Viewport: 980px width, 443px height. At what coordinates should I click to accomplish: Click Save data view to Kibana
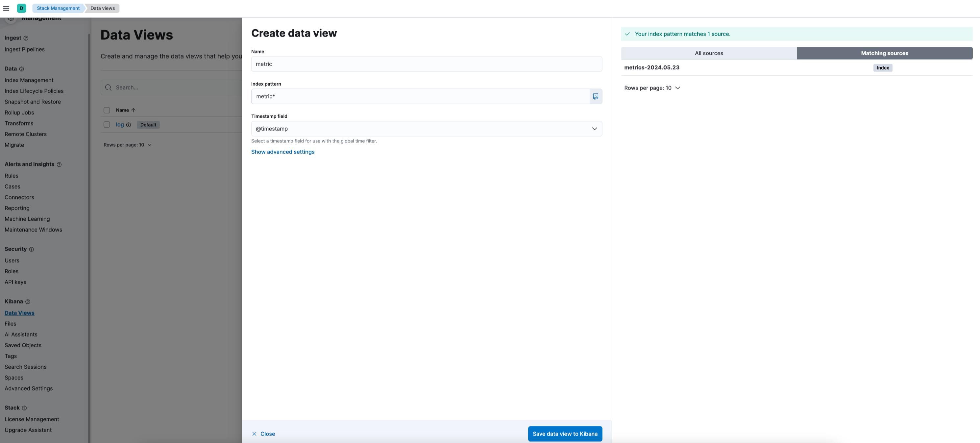point(565,434)
